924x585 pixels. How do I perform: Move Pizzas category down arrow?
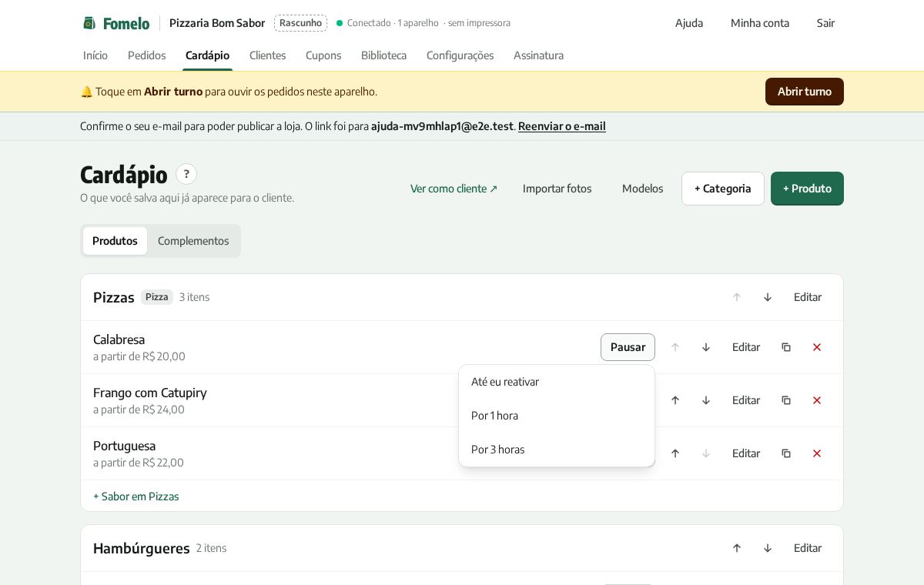pyautogui.click(x=768, y=297)
